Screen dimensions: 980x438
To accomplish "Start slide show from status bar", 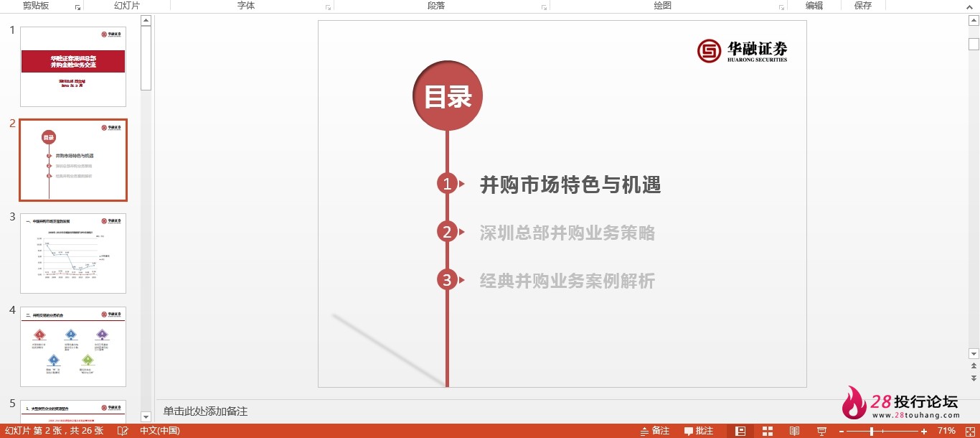I will point(822,431).
